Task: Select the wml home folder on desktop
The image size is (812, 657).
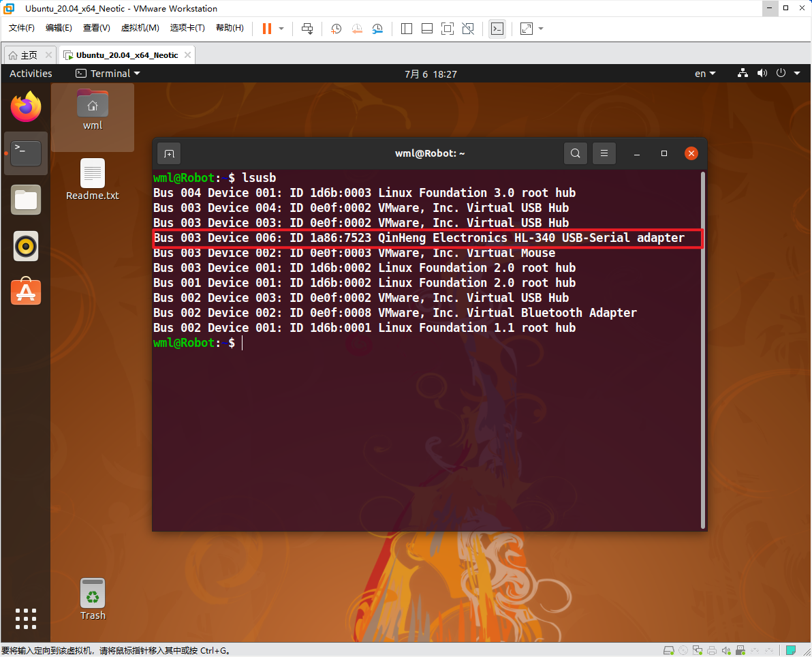Action: click(93, 110)
